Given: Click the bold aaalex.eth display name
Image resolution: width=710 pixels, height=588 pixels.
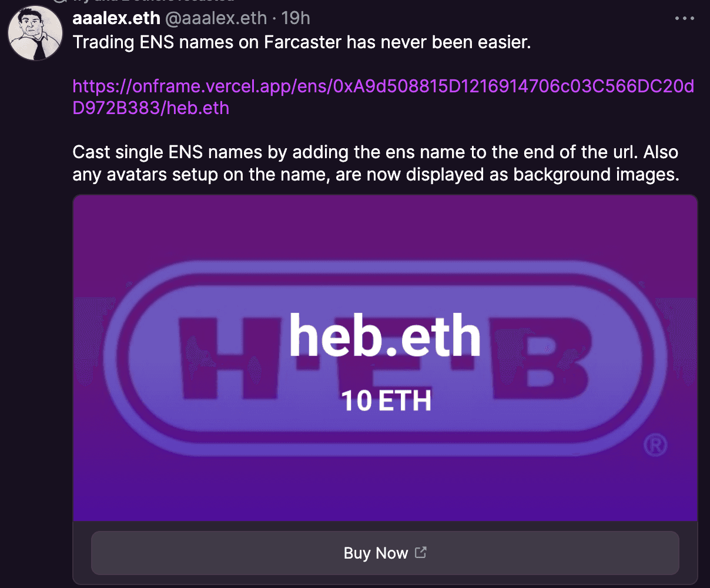Looking at the screenshot, I should tap(116, 18).
